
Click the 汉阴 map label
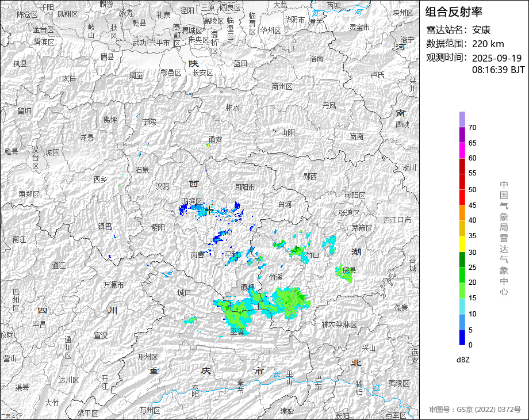(x=162, y=186)
